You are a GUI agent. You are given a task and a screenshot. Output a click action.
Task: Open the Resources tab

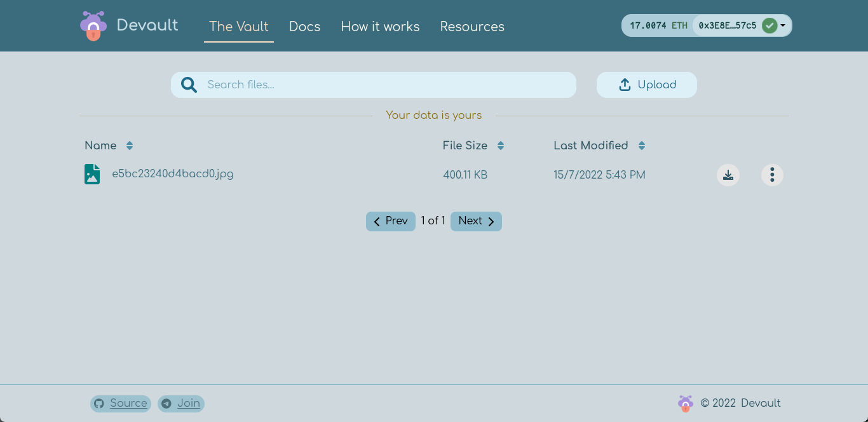(472, 27)
